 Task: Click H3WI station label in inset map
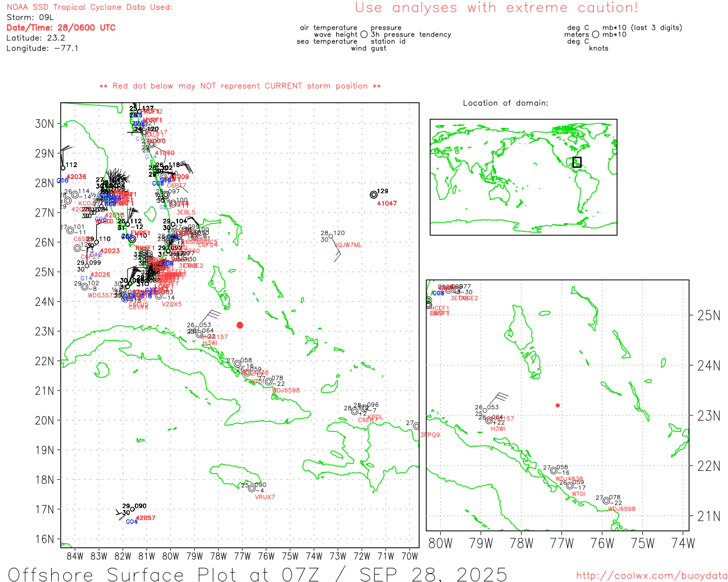point(498,429)
